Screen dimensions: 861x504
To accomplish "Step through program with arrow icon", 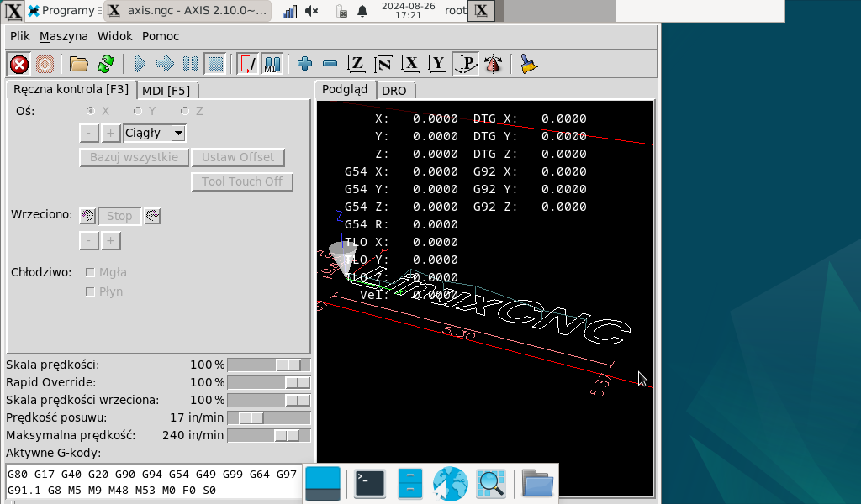I will (165, 65).
